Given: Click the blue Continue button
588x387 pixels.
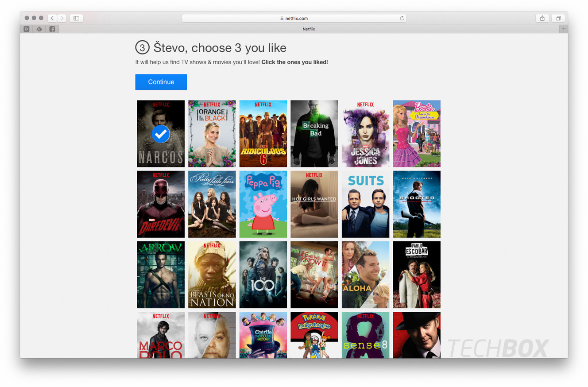Looking at the screenshot, I should 161,82.
